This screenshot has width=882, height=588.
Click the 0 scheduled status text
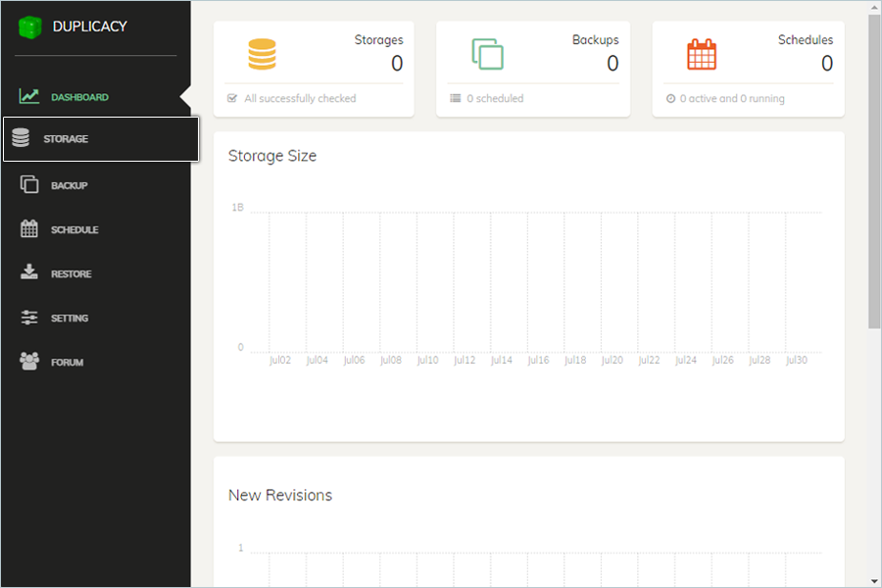pos(495,98)
